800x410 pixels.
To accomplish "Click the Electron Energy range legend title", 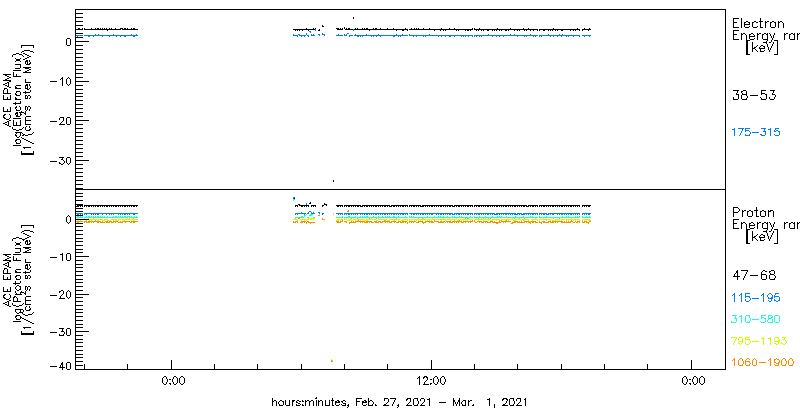I will (765, 37).
